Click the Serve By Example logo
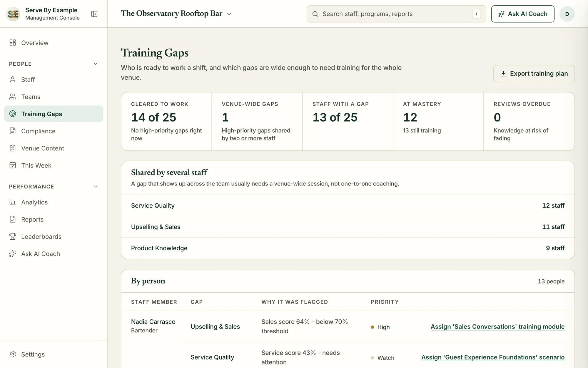The width and height of the screenshot is (588, 368). [13, 14]
